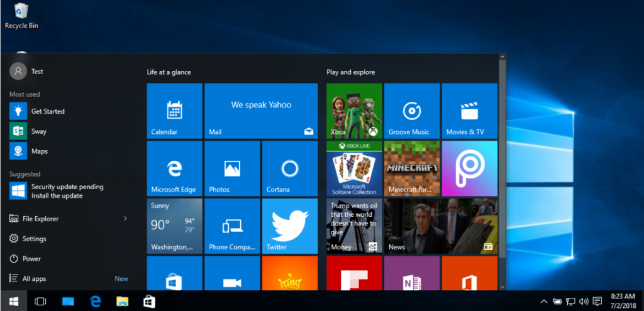This screenshot has width=644, height=311.
Task: Click the battery status icon
Action: point(557,302)
